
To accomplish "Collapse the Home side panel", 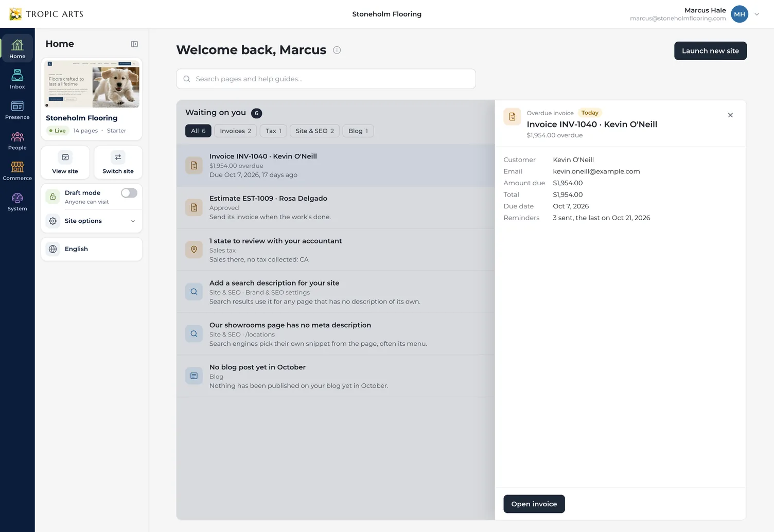I will (x=134, y=44).
